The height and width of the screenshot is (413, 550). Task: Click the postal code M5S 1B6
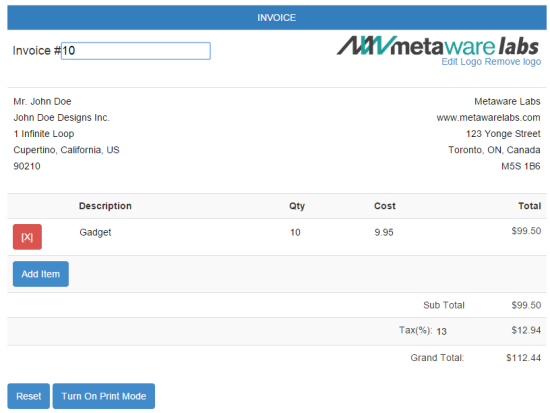tap(521, 166)
